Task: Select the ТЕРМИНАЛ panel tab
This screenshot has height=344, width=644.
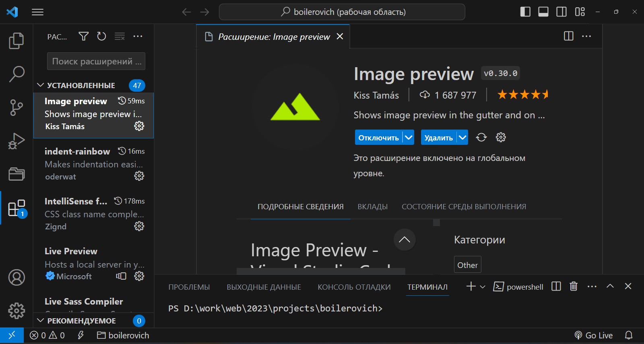Action: coord(427,287)
